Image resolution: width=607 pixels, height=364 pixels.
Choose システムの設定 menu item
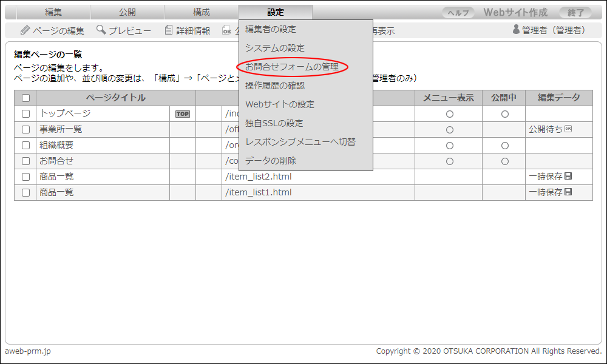click(x=275, y=48)
